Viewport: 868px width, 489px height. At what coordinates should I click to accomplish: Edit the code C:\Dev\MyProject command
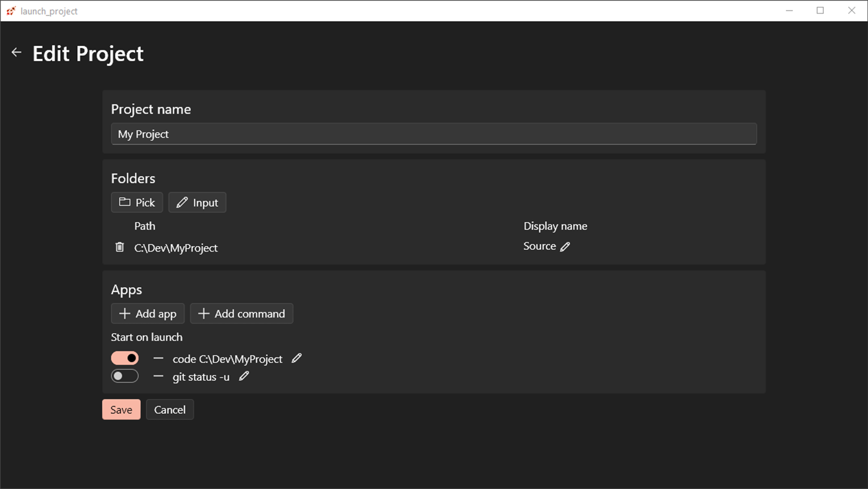[x=297, y=358]
